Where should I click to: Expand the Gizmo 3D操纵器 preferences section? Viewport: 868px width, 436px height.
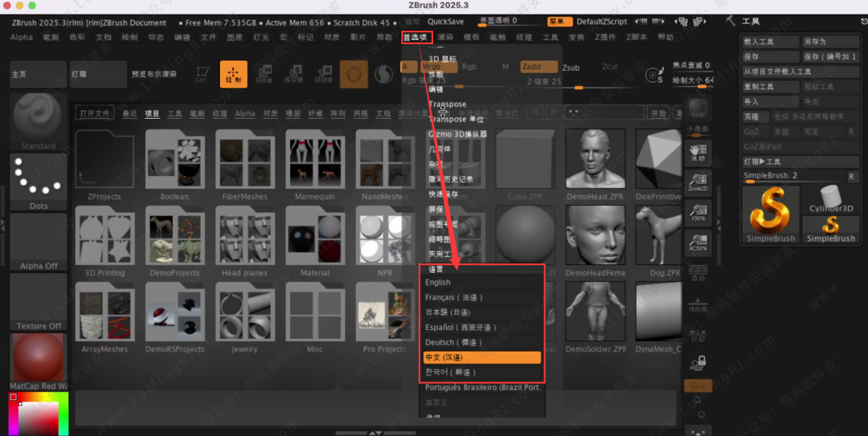[458, 134]
